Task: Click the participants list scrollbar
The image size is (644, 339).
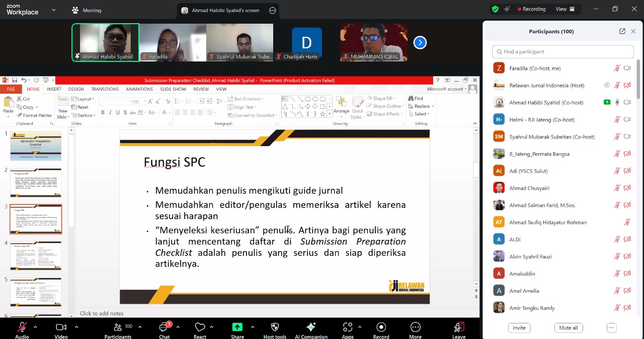Action: (638, 81)
